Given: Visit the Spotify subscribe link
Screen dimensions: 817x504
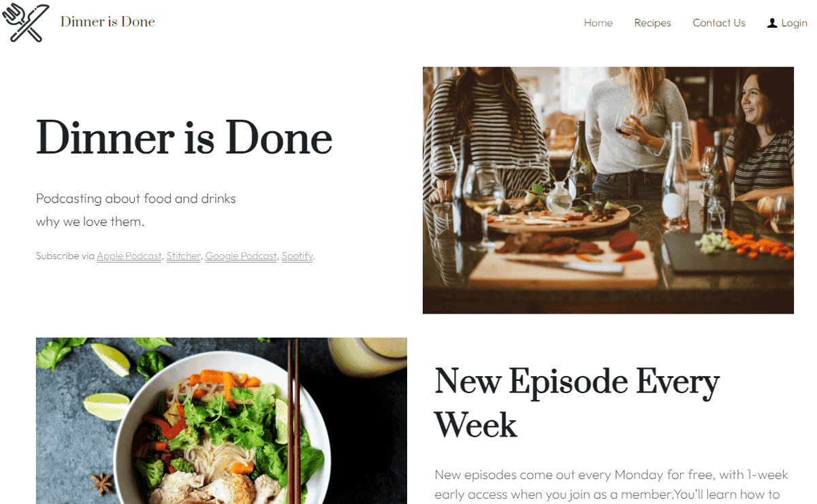Looking at the screenshot, I should coord(298,256).
